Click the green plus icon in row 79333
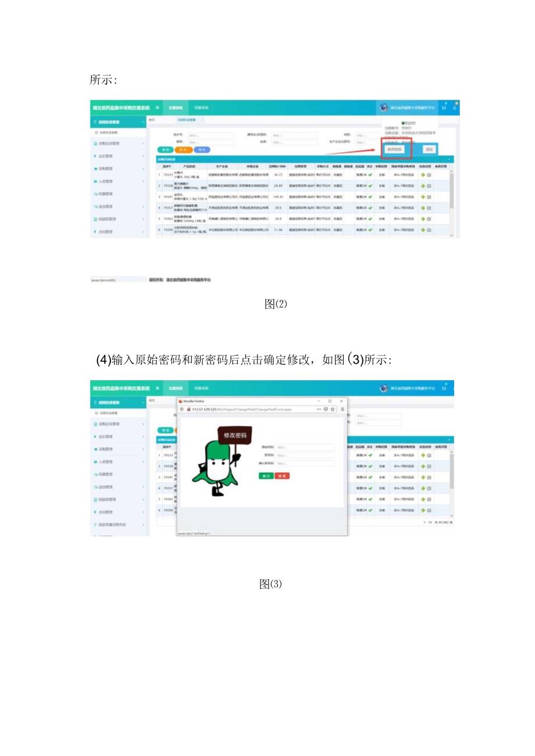The height and width of the screenshot is (756, 535). point(423,175)
